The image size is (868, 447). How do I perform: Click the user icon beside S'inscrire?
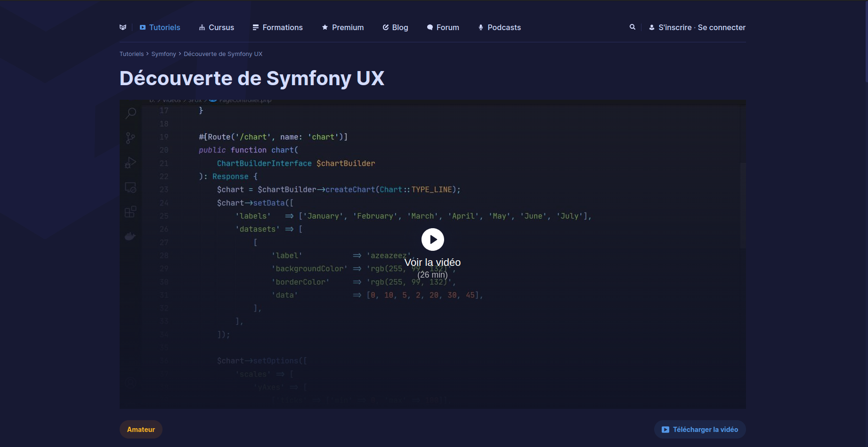[x=652, y=27]
